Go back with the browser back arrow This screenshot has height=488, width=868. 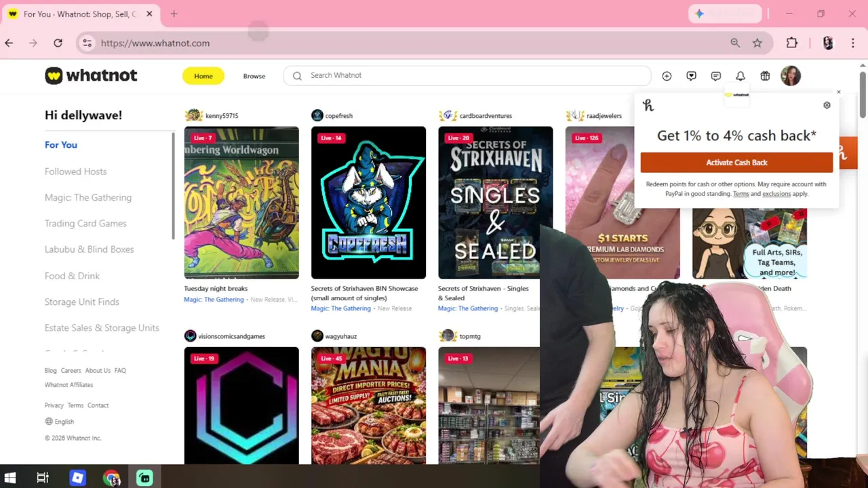tap(9, 43)
